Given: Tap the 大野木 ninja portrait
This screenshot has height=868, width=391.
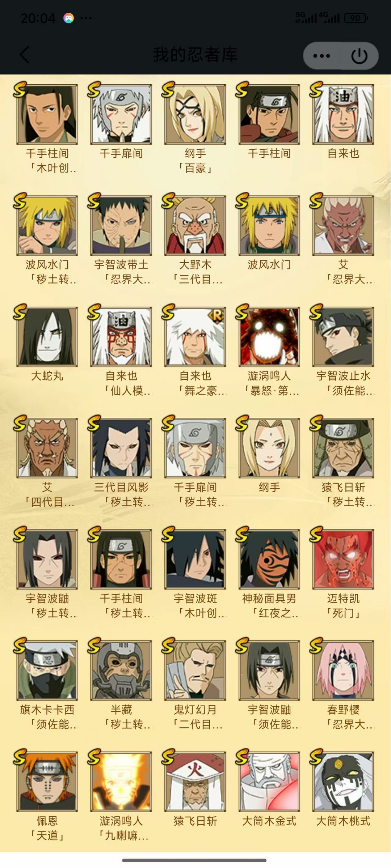Looking at the screenshot, I should coord(195,225).
